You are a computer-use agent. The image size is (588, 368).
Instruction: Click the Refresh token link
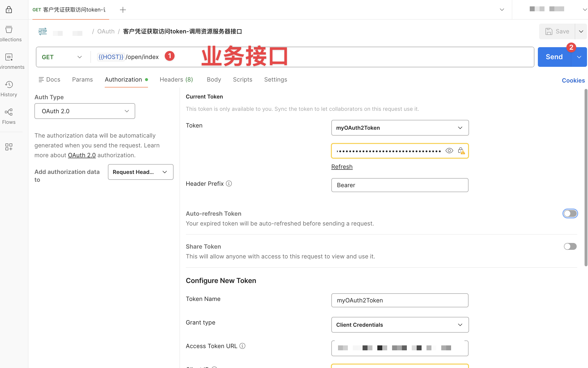click(342, 167)
